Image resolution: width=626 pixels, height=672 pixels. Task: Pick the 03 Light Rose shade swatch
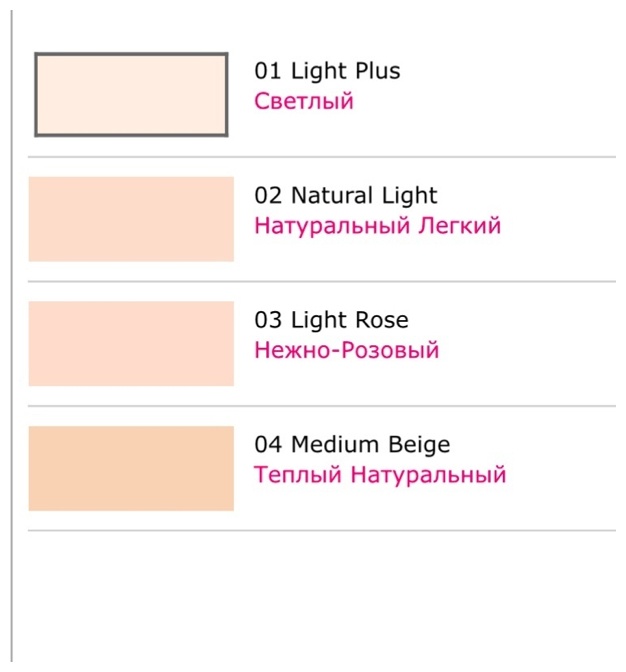point(131,344)
